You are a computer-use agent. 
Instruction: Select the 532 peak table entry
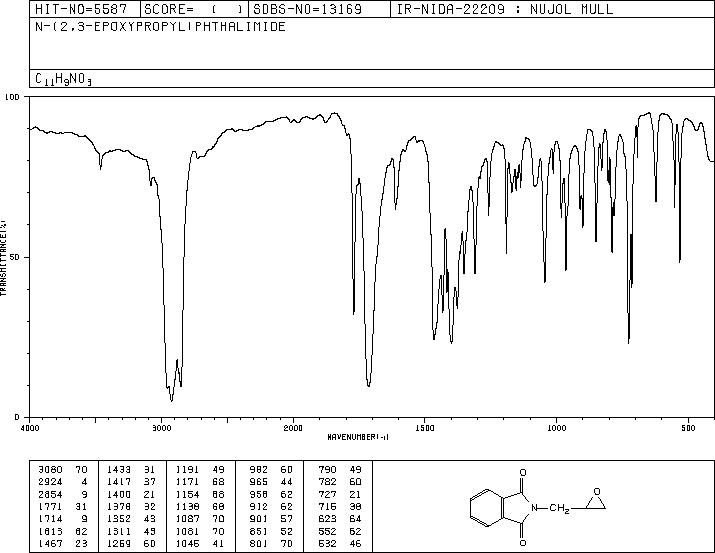tap(339, 543)
